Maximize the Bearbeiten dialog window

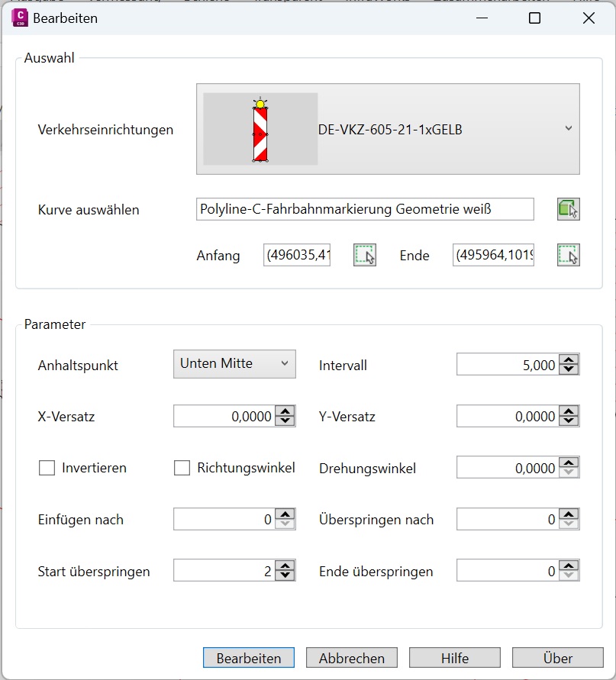point(534,18)
